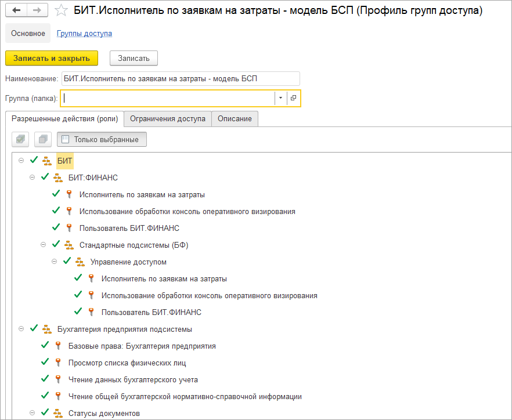This screenshot has height=420, width=512.
Task: Uncheck Просмотр списка физических лиц role
Action: coord(45,362)
